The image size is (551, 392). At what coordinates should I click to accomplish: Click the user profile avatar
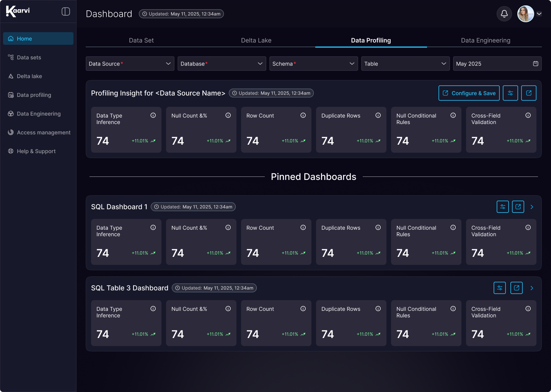tap(526, 14)
